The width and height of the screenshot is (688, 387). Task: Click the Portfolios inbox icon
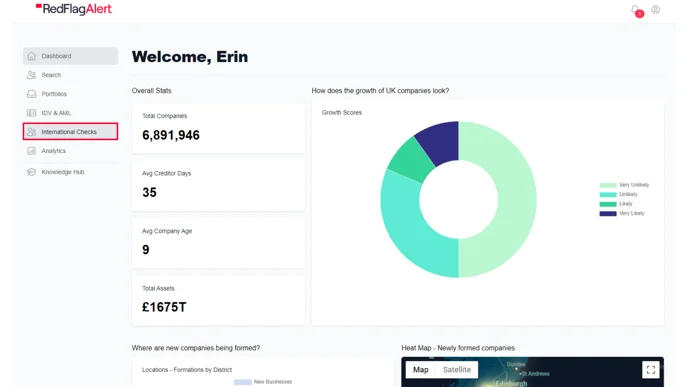[x=32, y=94]
